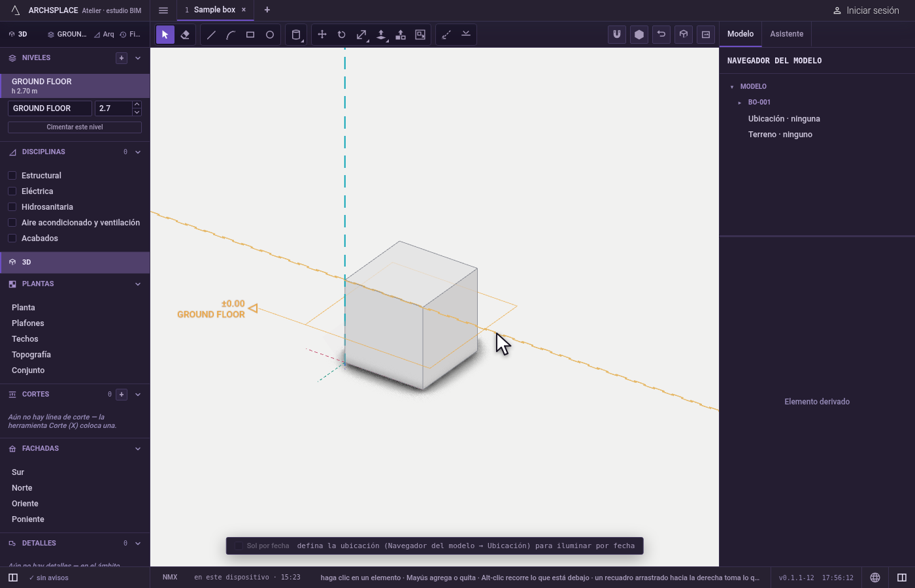Enable the Estructural discipline checkbox
This screenshot has width=915, height=588.
tap(12, 176)
